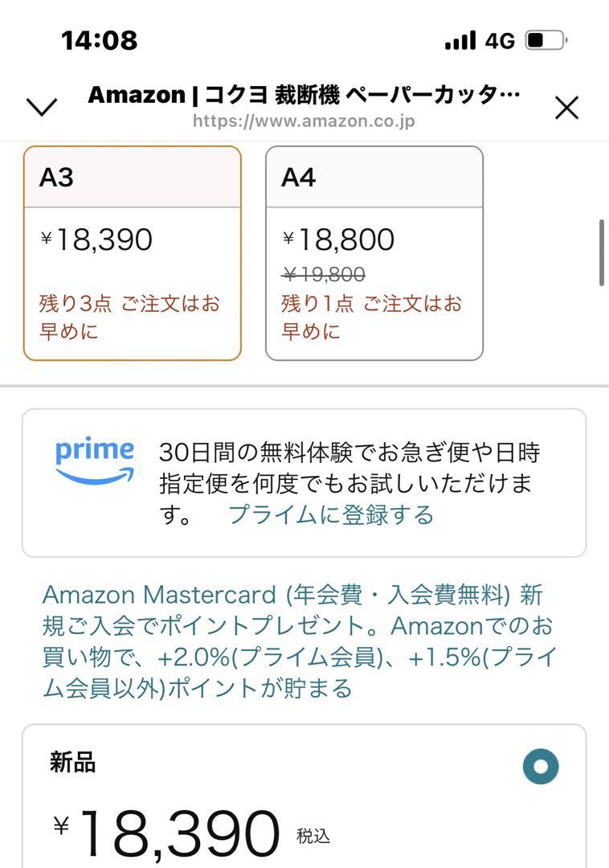Image resolution: width=609 pixels, height=868 pixels.
Task: Open the Amazon Mastercard points offer link
Action: pos(299,641)
